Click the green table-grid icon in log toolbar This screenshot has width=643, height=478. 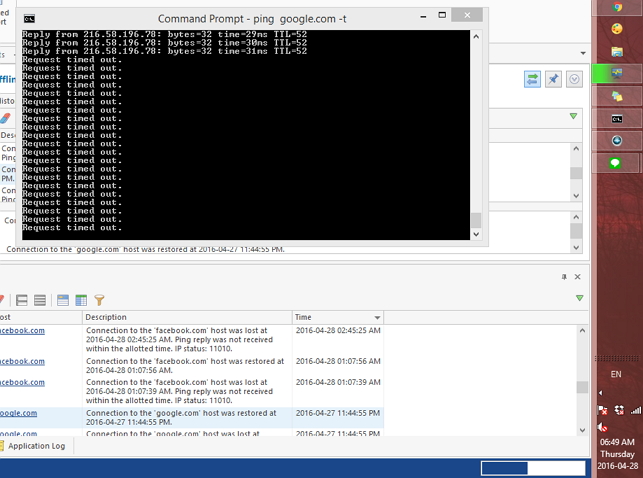coord(81,300)
